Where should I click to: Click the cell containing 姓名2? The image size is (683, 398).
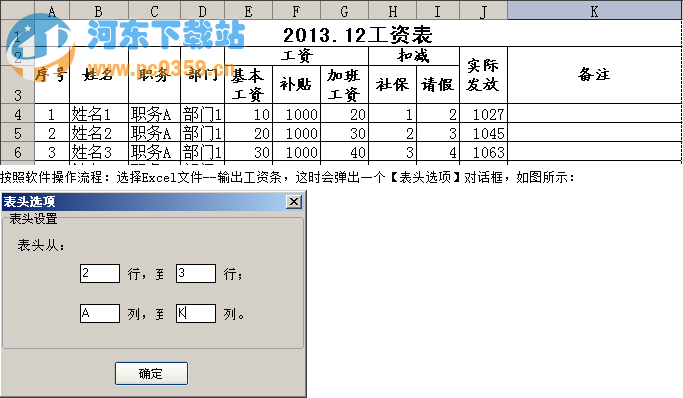(x=99, y=132)
